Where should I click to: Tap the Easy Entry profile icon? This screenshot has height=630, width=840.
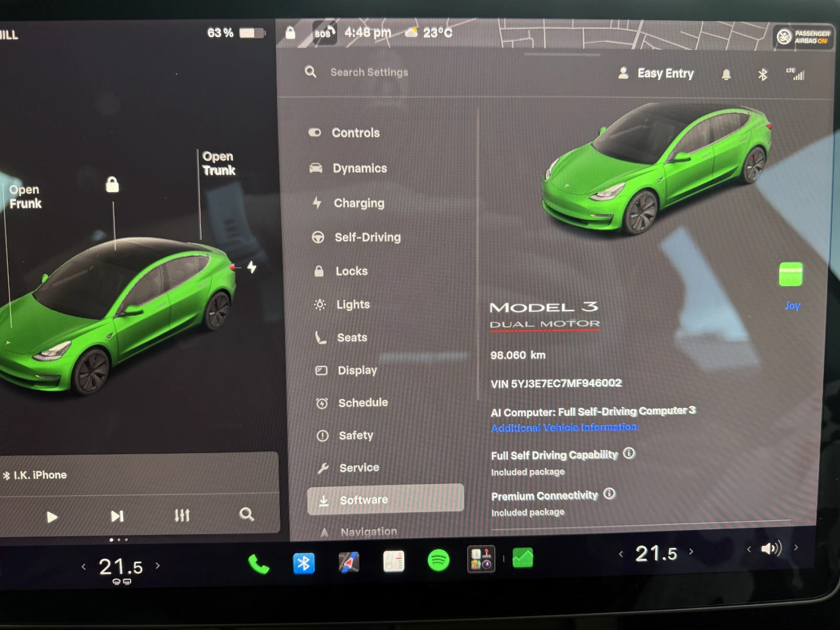(623, 73)
